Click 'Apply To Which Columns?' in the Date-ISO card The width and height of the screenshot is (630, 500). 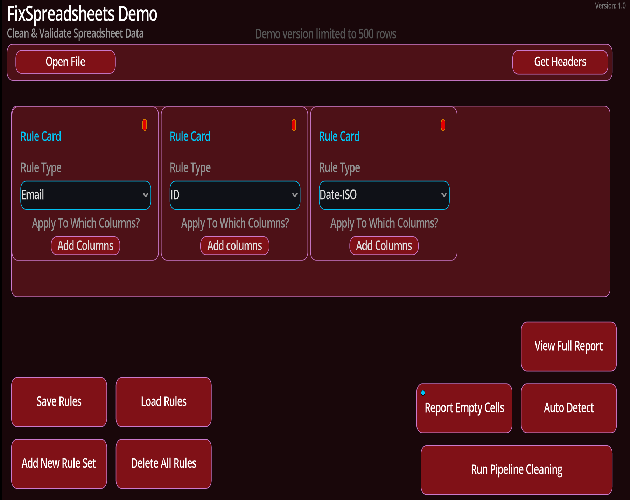[x=384, y=223]
